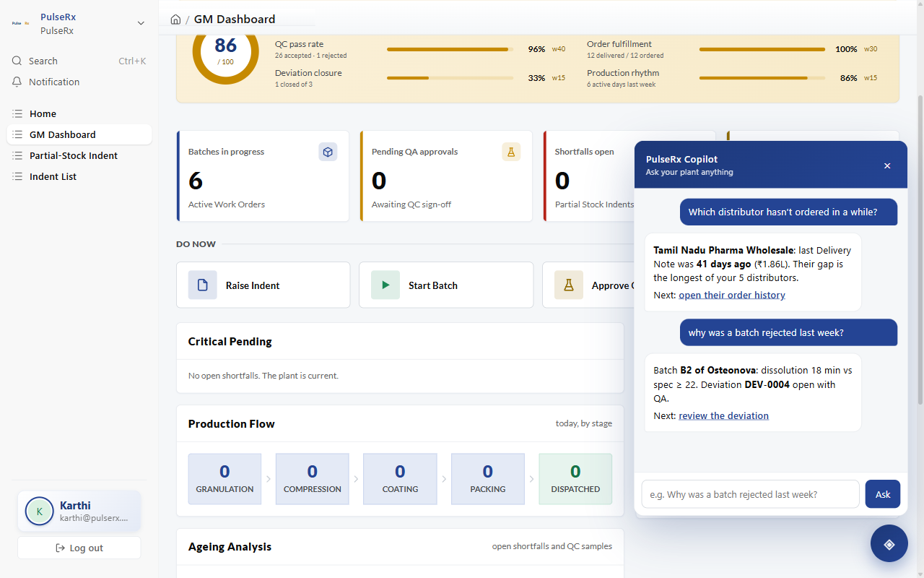Click the 'why was a batch rejected' message
This screenshot has height=578, width=924.
click(x=788, y=333)
